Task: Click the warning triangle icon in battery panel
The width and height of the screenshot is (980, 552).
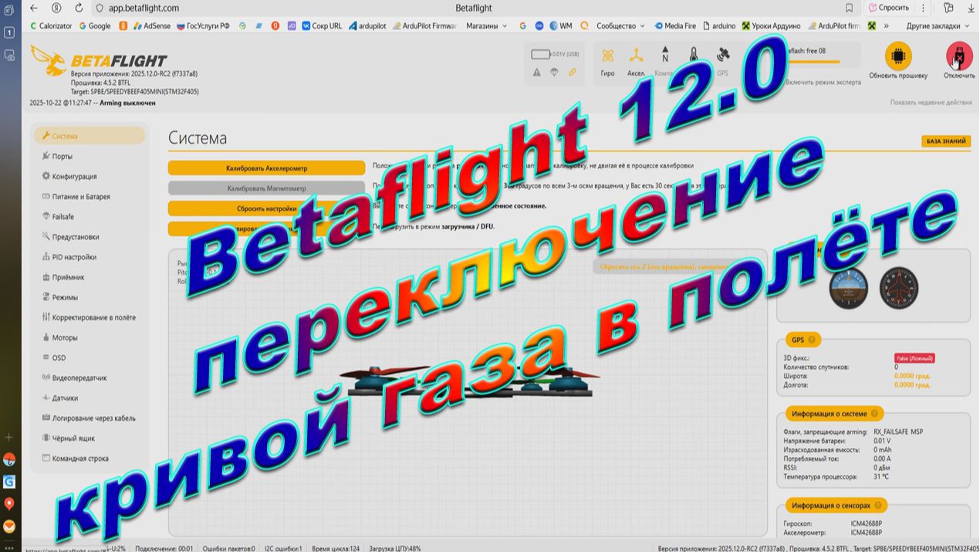Action: pyautogui.click(x=537, y=73)
